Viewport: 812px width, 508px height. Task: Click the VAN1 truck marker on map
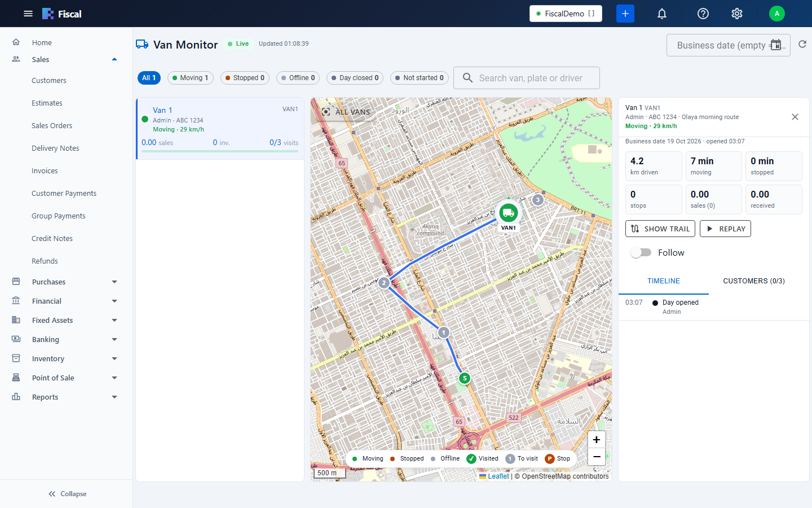(509, 213)
